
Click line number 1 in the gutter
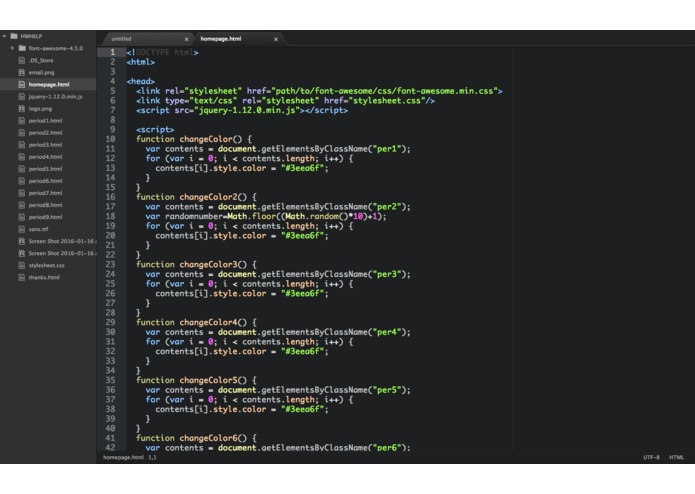(x=113, y=52)
